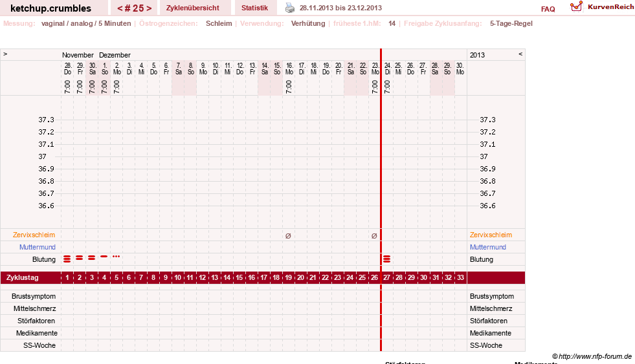Click the Zyklustag row header
Screen dimensions: 635x364
pos(22,277)
